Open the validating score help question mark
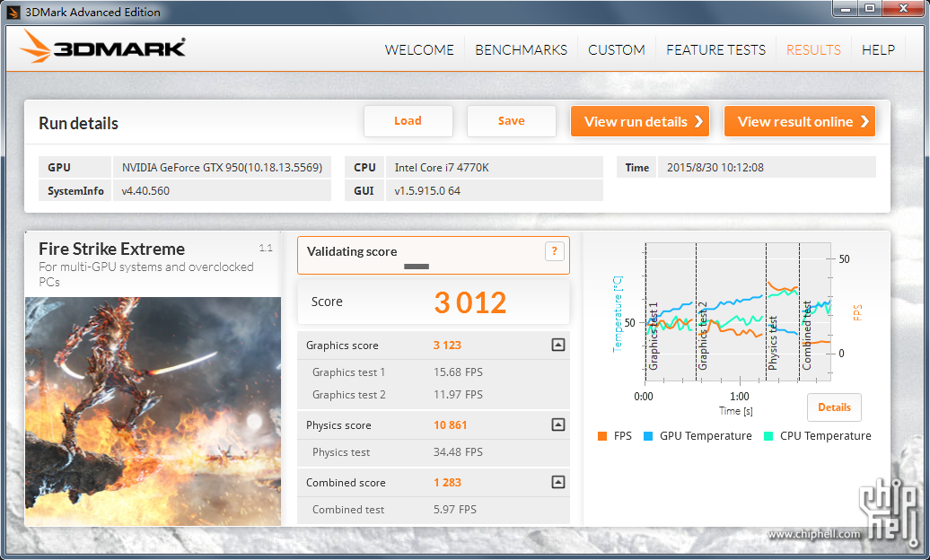This screenshot has width=930, height=560. coord(554,251)
